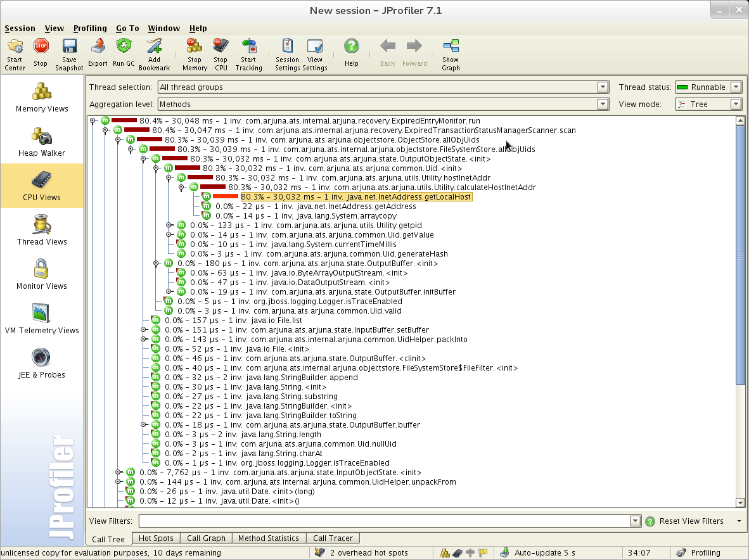749x560 pixels.
Task: Open the Reset View Filters options arrow
Action: tap(739, 521)
